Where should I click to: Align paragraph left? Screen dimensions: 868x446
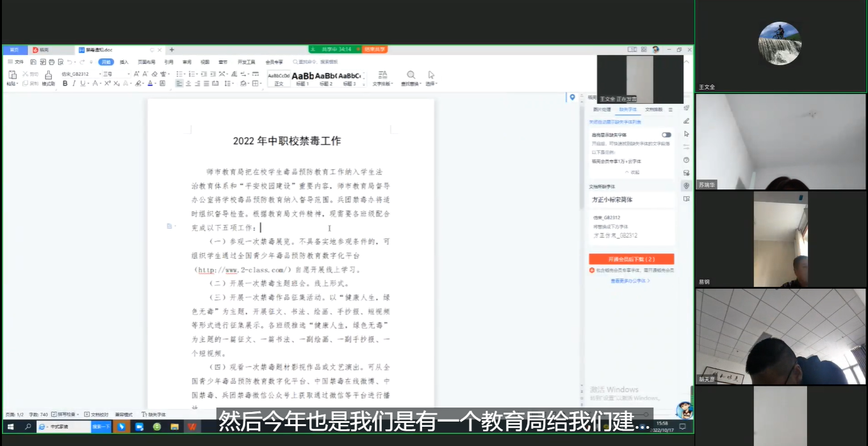pos(179,83)
